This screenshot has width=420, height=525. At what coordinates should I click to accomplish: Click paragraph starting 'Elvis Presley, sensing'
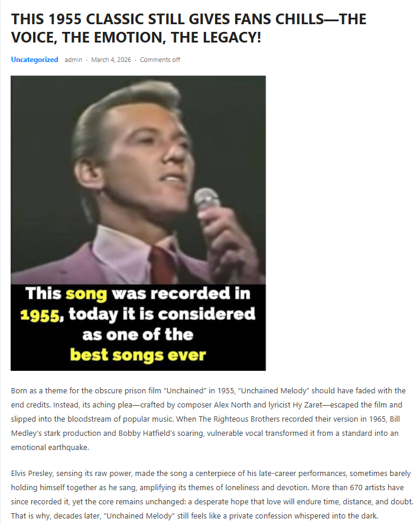click(212, 494)
